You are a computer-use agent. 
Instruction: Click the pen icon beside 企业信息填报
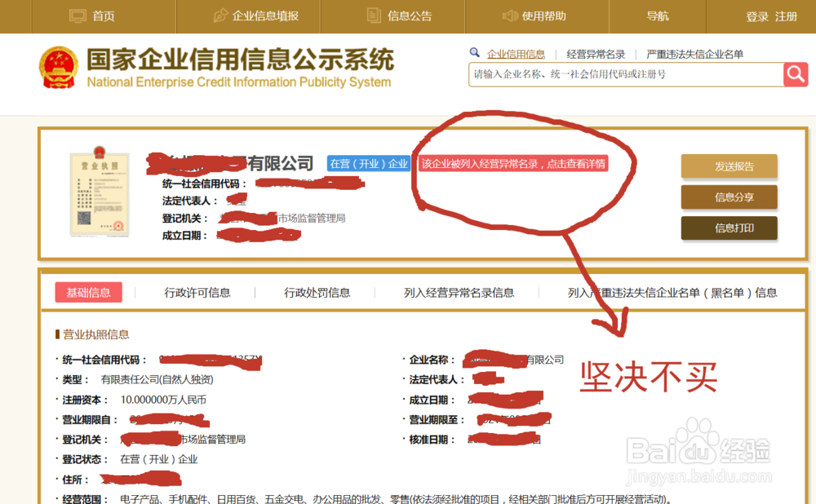coord(220,15)
